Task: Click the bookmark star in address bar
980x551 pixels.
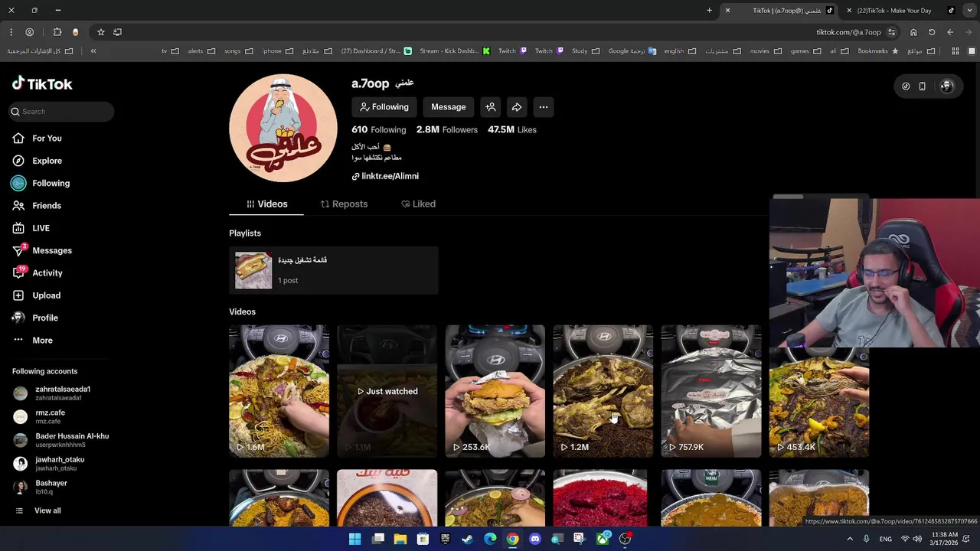Action: click(100, 32)
